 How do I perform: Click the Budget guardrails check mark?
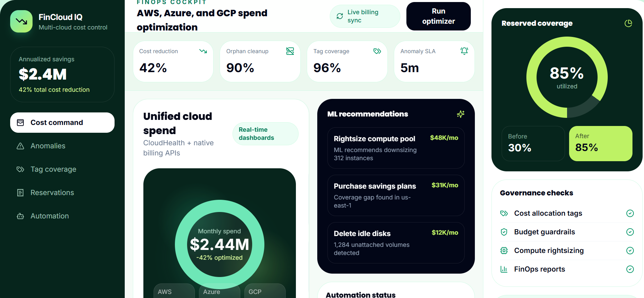(x=630, y=232)
